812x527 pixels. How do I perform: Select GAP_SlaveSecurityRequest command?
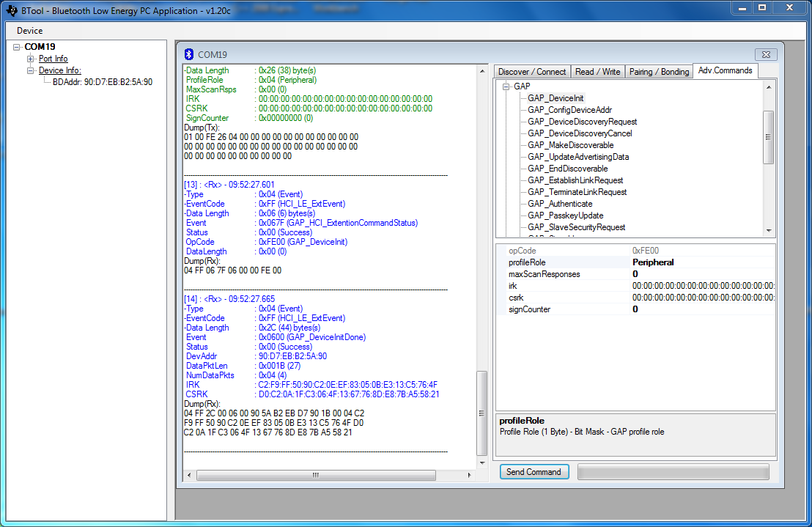(576, 227)
